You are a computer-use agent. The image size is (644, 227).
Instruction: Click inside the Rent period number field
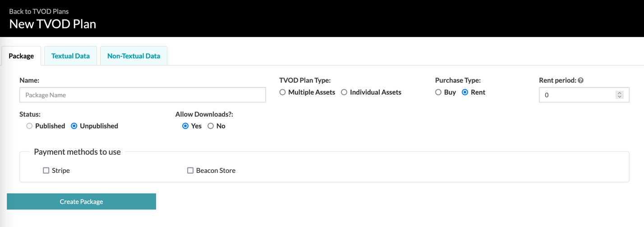577,95
